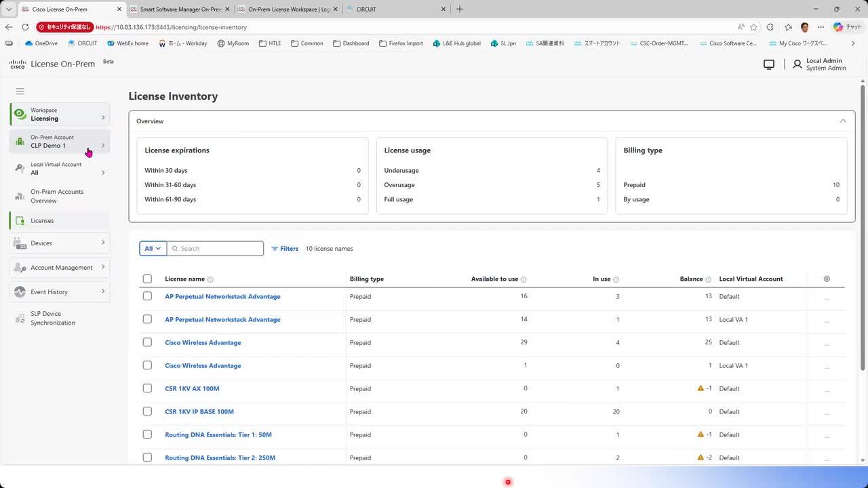Click info icon next to Balance column

pos(708,279)
